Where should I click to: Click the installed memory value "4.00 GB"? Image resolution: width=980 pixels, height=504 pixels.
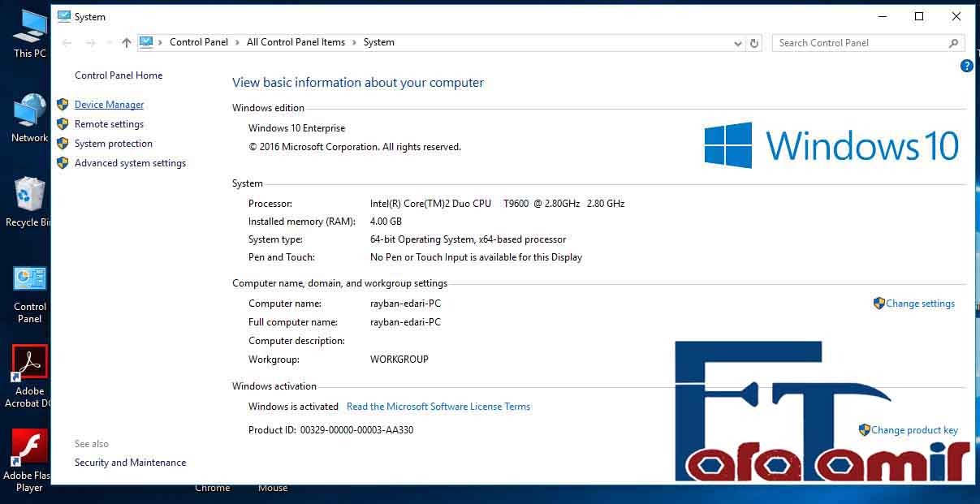pyautogui.click(x=386, y=222)
